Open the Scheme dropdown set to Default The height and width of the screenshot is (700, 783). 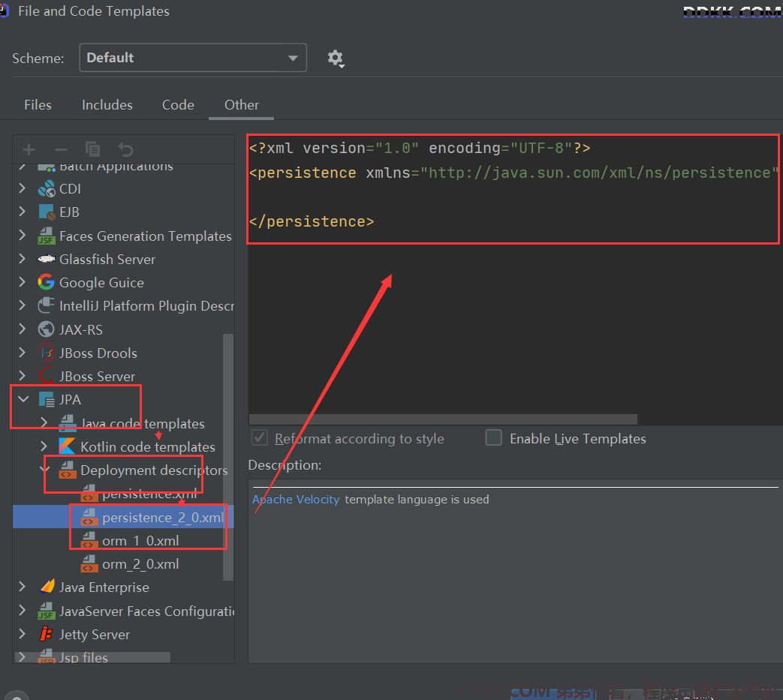point(193,58)
